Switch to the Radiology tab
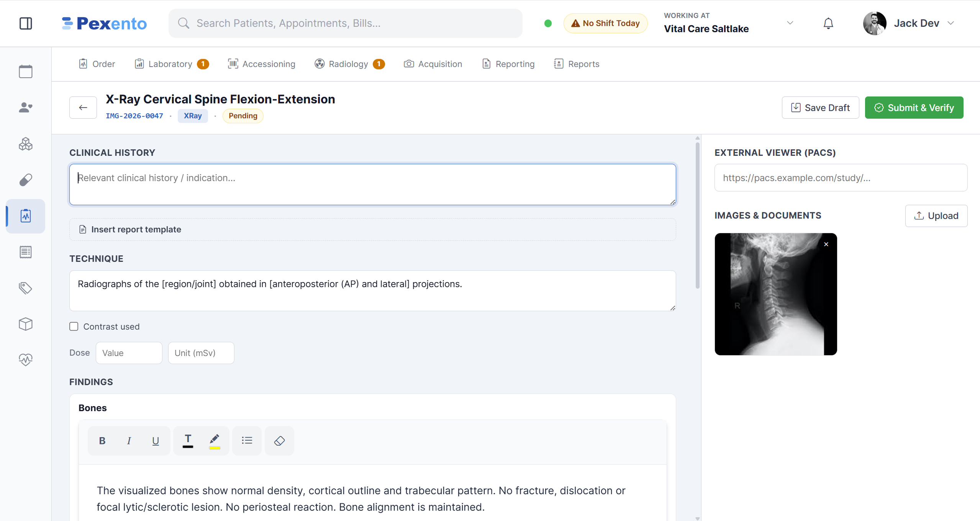The image size is (980, 521). click(x=349, y=64)
